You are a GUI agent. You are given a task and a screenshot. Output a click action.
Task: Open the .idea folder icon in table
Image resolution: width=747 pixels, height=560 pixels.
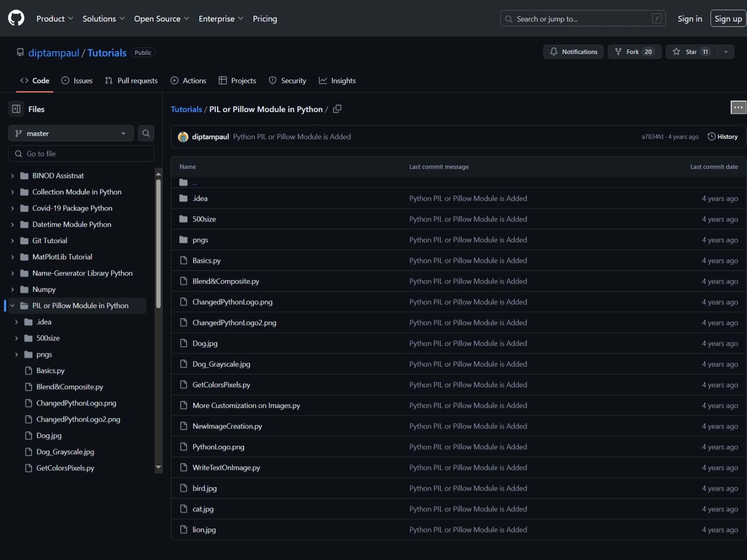tap(183, 198)
